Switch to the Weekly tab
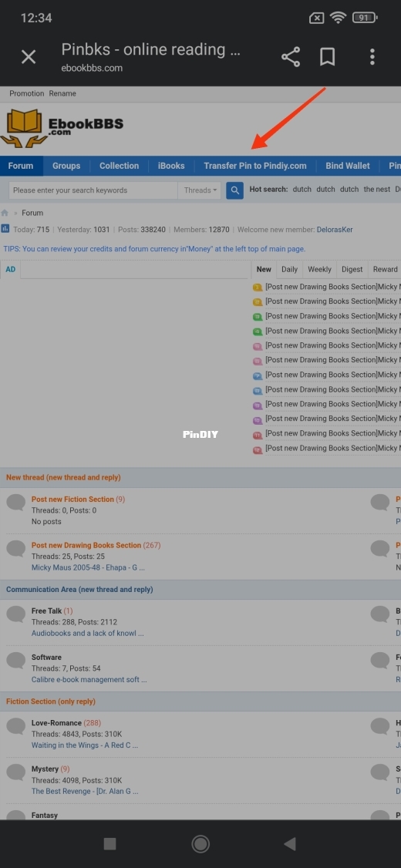Viewport: 401px width, 868px height. click(x=319, y=270)
